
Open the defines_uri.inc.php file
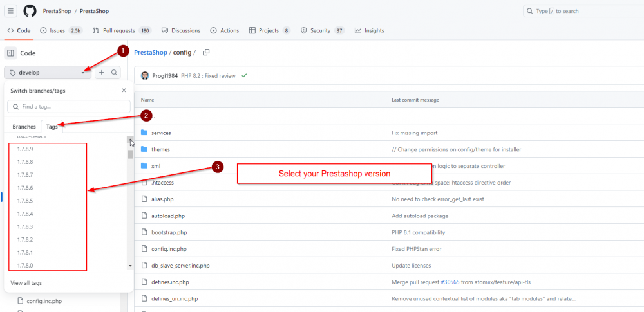pos(175,299)
